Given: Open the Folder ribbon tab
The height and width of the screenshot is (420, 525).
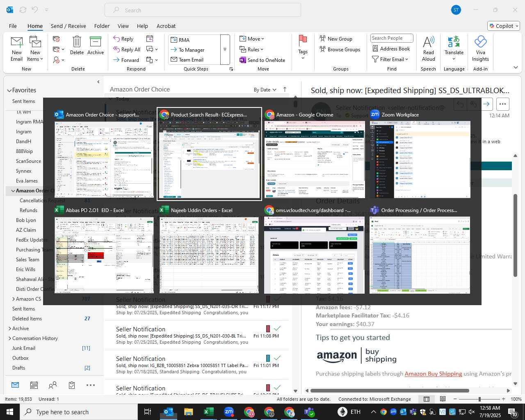Looking at the screenshot, I should coord(102,26).
